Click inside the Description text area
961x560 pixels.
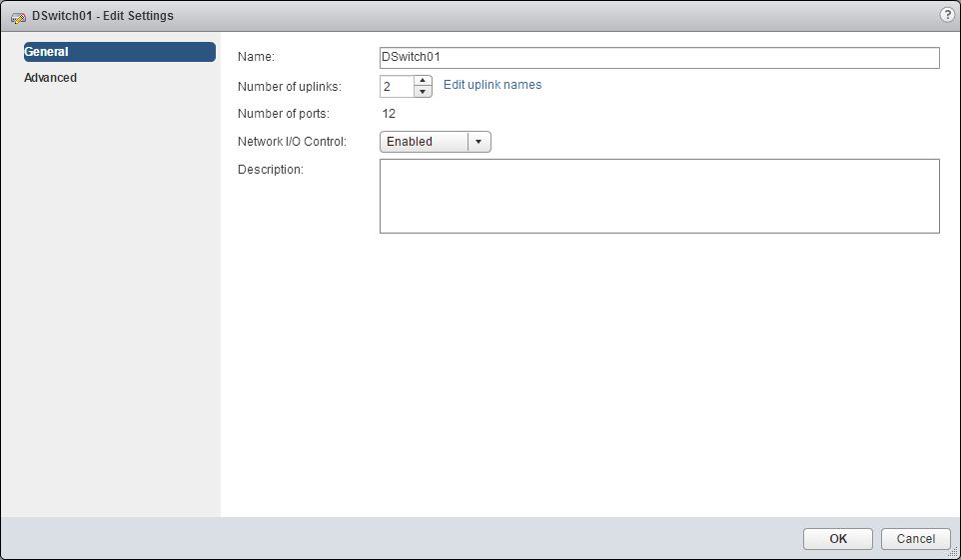click(659, 196)
